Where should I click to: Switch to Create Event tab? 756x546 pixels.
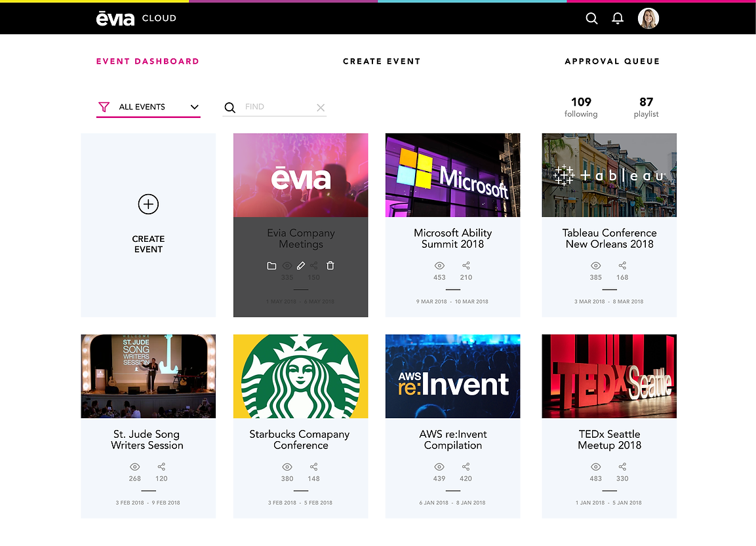382,61
